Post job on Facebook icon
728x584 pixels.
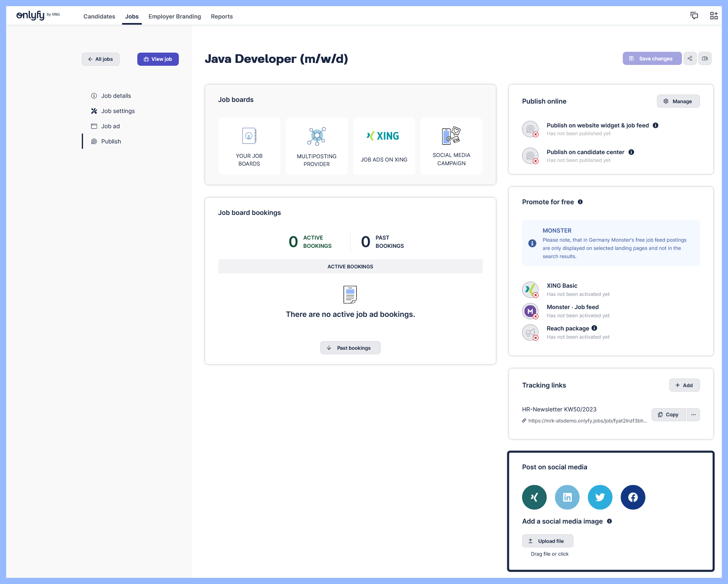coord(633,497)
